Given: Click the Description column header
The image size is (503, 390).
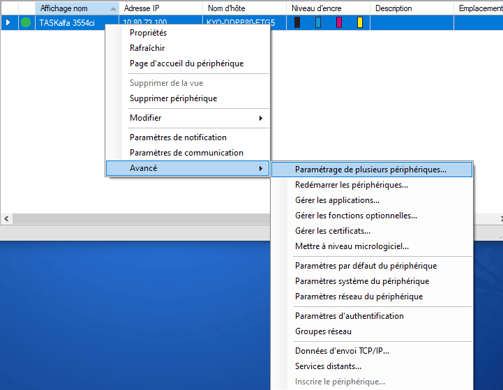Looking at the screenshot, I should point(412,8).
